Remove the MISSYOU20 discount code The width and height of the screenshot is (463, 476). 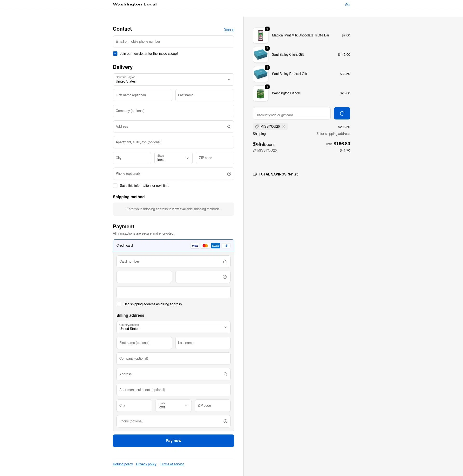click(x=284, y=126)
